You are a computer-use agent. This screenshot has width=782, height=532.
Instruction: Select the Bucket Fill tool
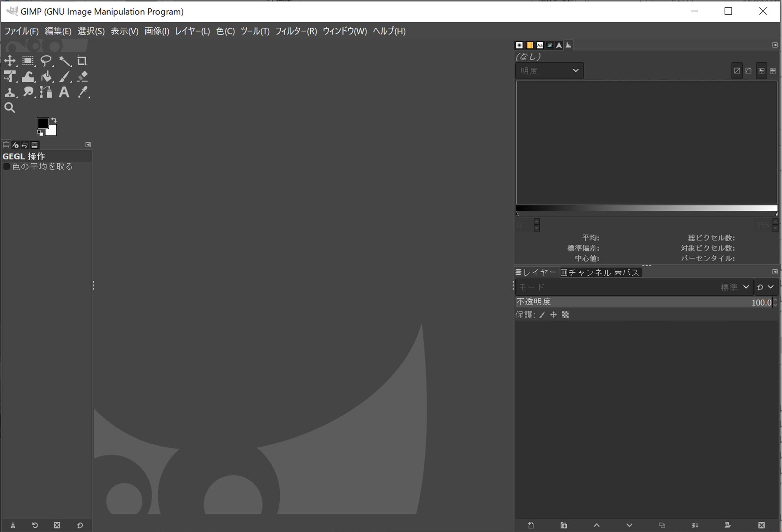(46, 77)
